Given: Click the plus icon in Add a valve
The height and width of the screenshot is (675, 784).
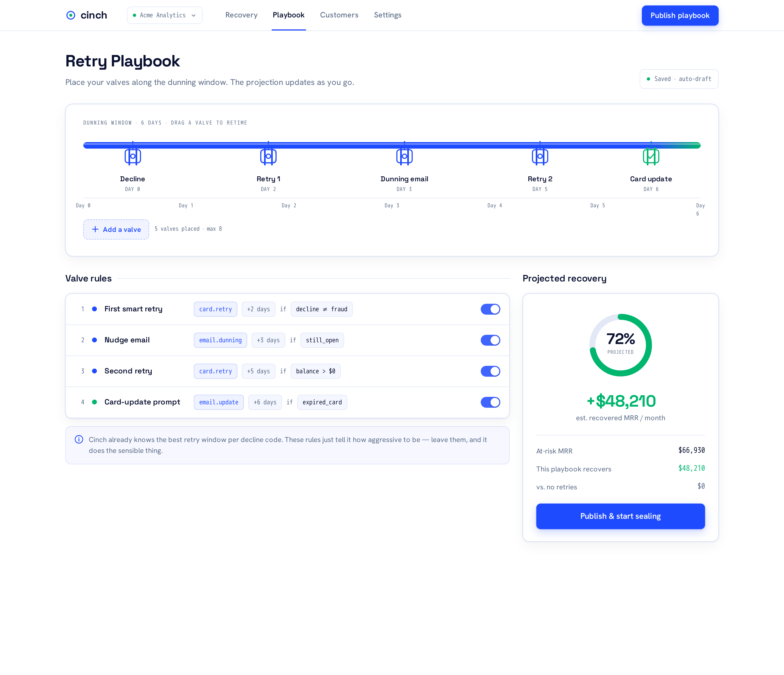Looking at the screenshot, I should tap(95, 229).
